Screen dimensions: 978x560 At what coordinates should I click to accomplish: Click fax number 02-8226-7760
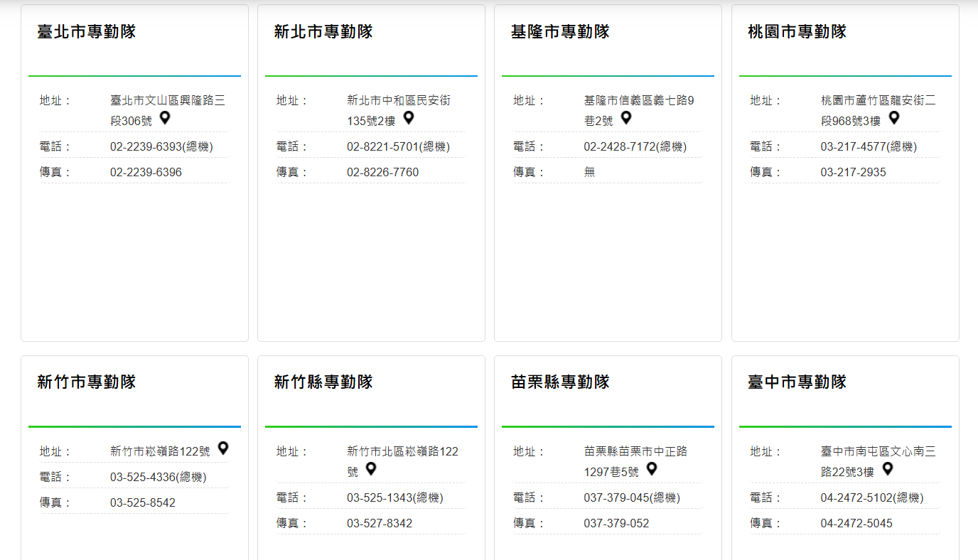pos(382,173)
